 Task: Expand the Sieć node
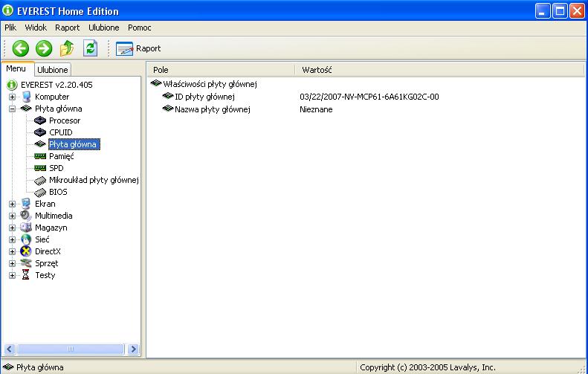pyautogui.click(x=13, y=239)
